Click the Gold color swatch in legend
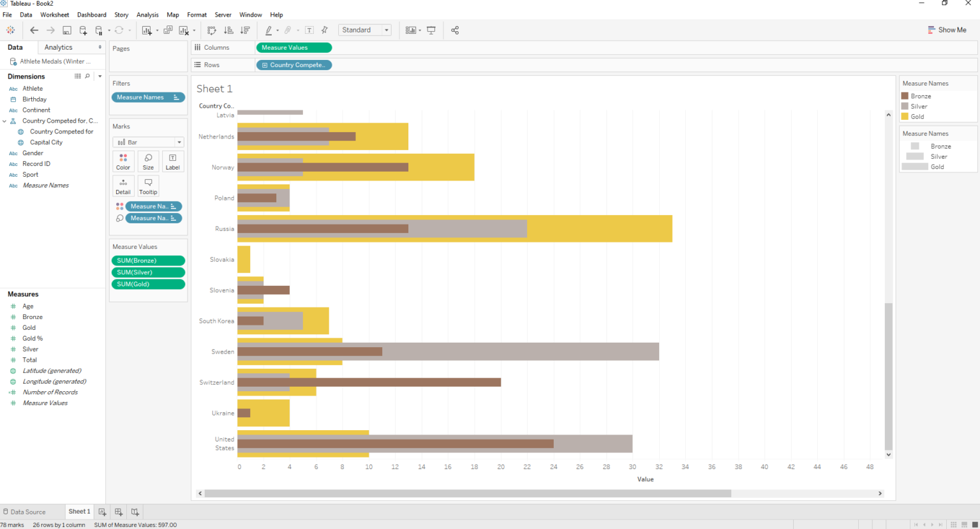980x529 pixels. (x=905, y=116)
